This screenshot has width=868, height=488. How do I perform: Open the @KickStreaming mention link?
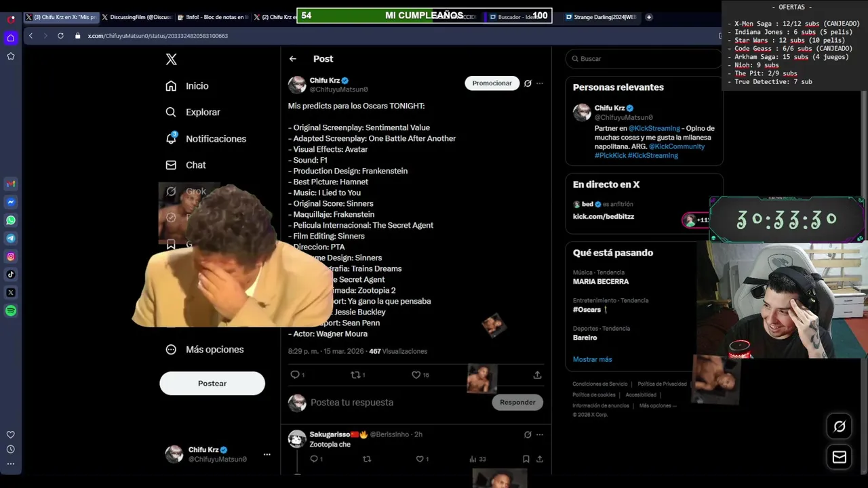pyautogui.click(x=654, y=128)
